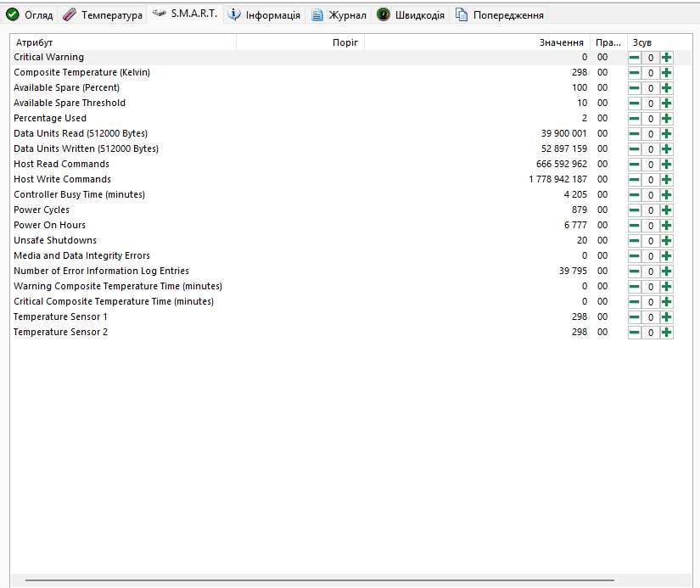Decrease offset for Percentage Used
The width and height of the screenshot is (700, 588).
click(x=635, y=119)
